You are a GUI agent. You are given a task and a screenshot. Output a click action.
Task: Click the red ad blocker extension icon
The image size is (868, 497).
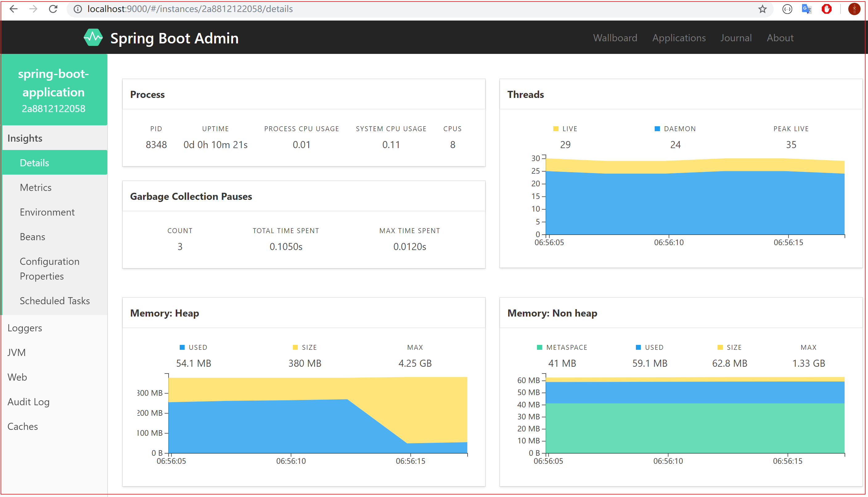click(x=826, y=9)
